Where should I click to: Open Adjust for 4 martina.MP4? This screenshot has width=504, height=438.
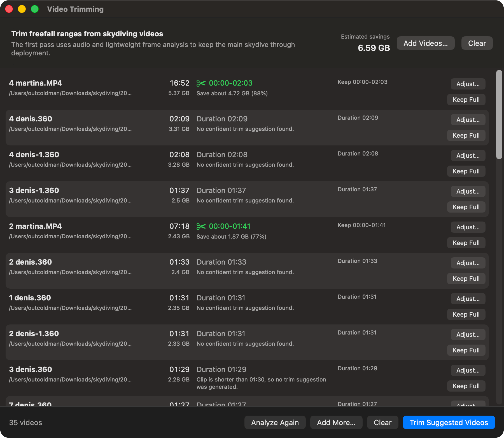[x=468, y=84]
